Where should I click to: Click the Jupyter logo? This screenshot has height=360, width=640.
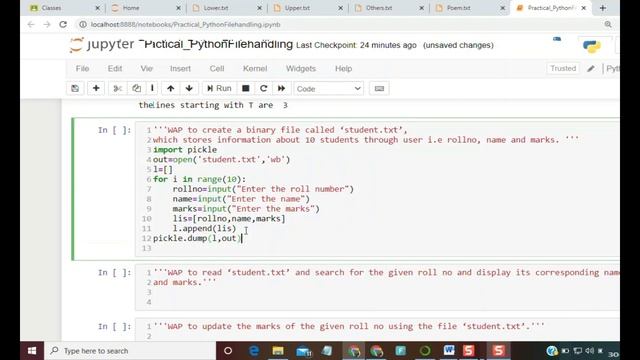(x=102, y=44)
